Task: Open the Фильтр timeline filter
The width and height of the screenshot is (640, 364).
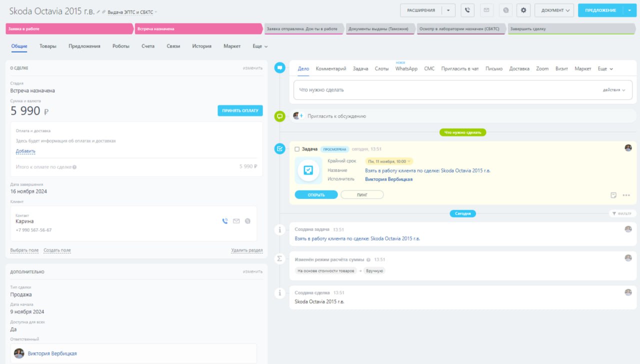Action: coord(622,213)
